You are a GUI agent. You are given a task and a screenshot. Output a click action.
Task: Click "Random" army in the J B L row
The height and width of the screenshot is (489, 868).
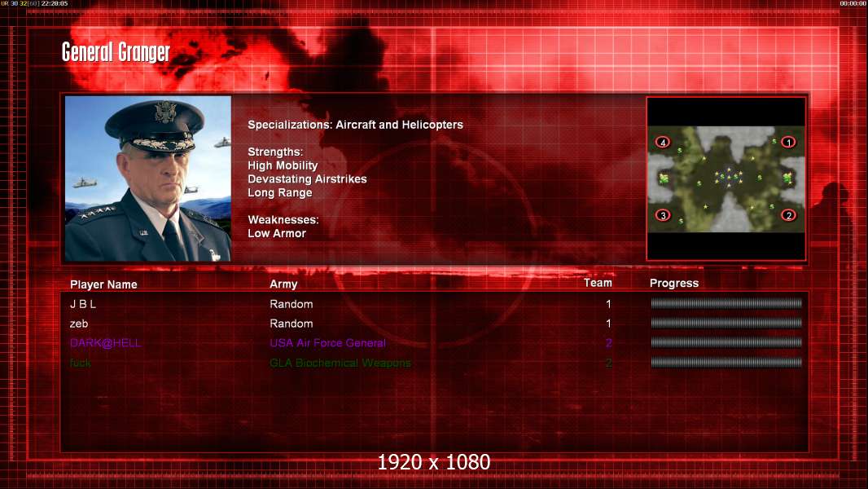(292, 304)
